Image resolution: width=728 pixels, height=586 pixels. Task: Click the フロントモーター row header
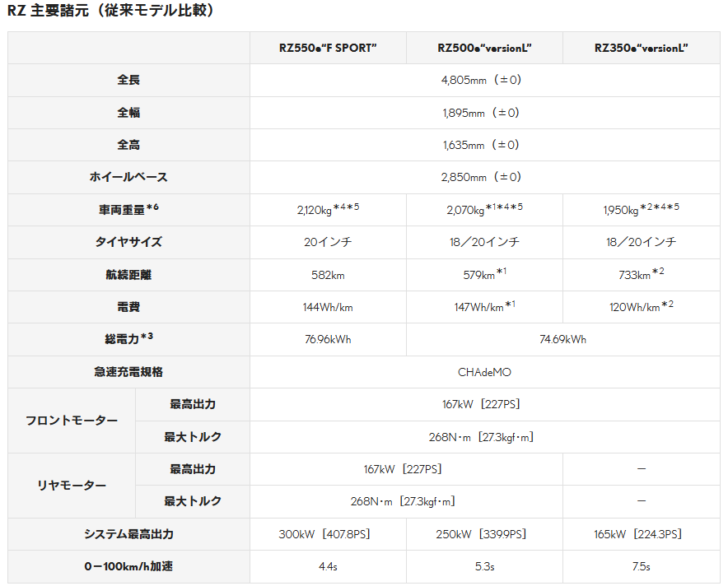click(x=72, y=421)
